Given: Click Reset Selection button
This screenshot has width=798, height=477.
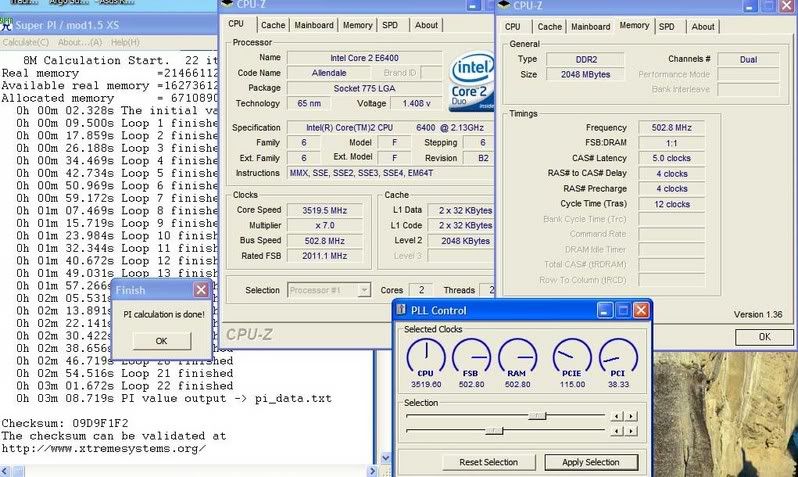Looking at the screenshot, I should click(x=489, y=462).
